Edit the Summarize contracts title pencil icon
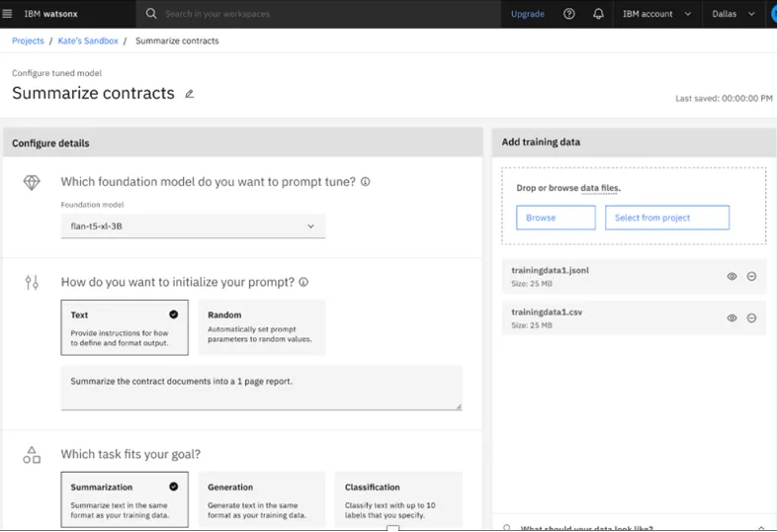 [189, 94]
